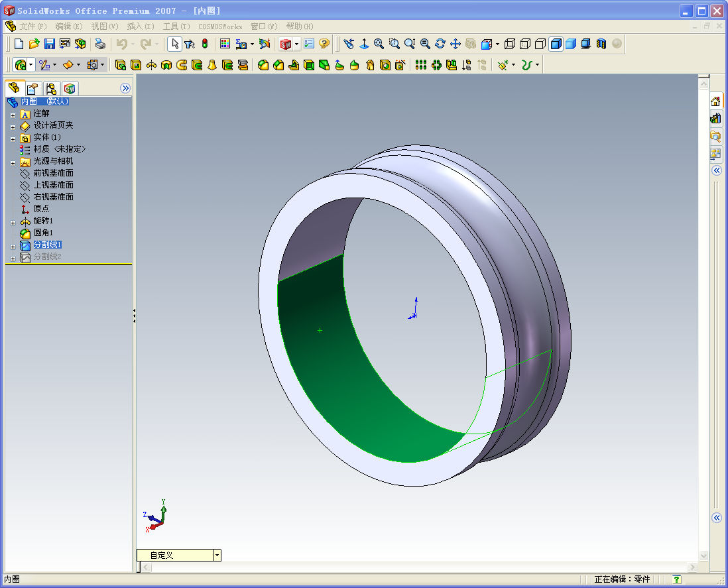
Task: Click Zoom to Fit magnifier
Action: pyautogui.click(x=379, y=44)
